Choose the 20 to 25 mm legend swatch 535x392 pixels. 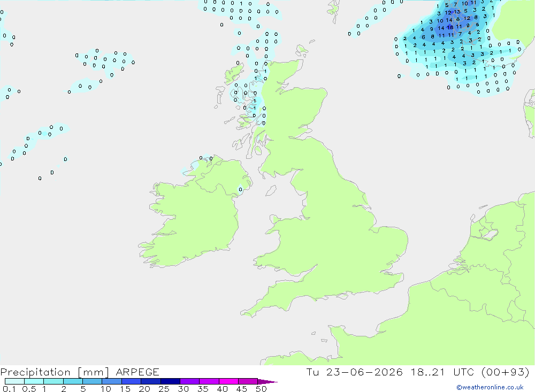coord(150,381)
